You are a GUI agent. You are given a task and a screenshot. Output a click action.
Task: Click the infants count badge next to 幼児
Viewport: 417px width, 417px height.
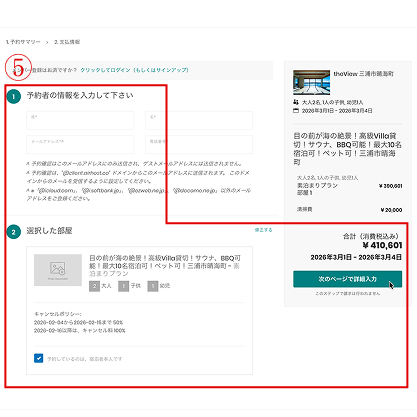tap(153, 286)
